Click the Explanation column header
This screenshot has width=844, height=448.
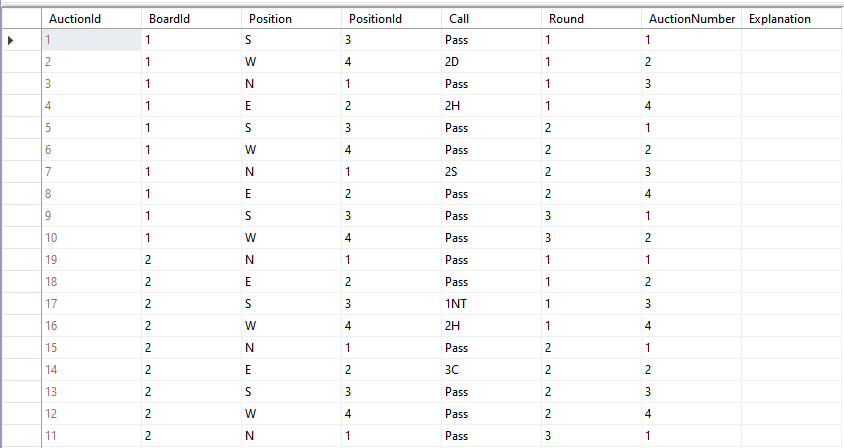pos(792,19)
